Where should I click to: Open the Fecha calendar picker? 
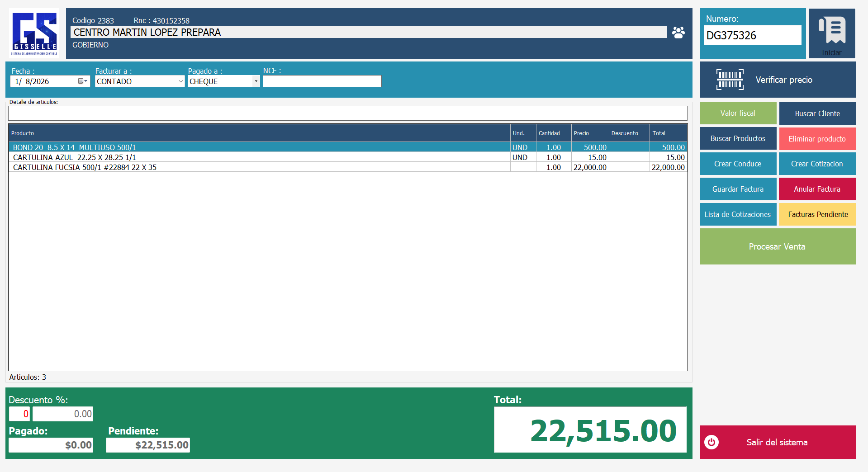coord(83,81)
